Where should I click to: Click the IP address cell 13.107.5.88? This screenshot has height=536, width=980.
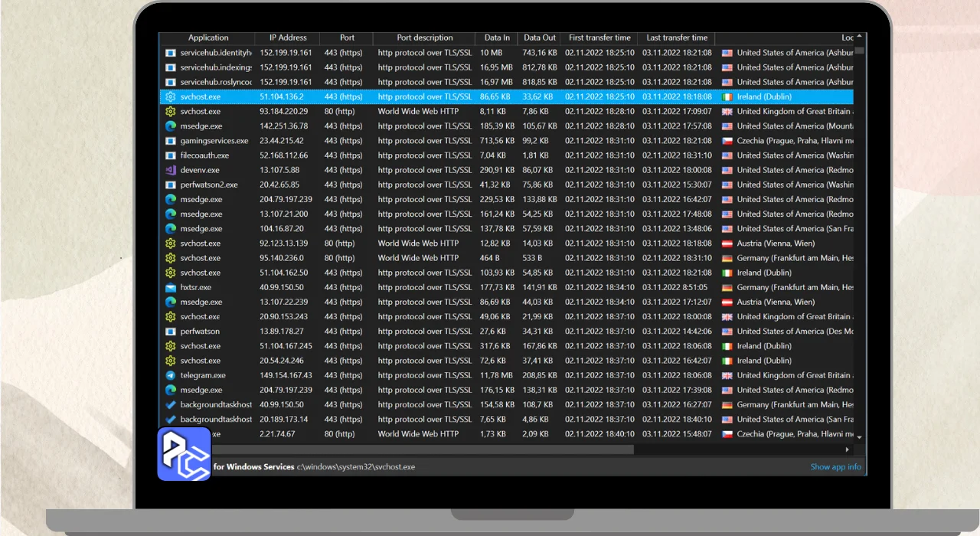tap(279, 170)
